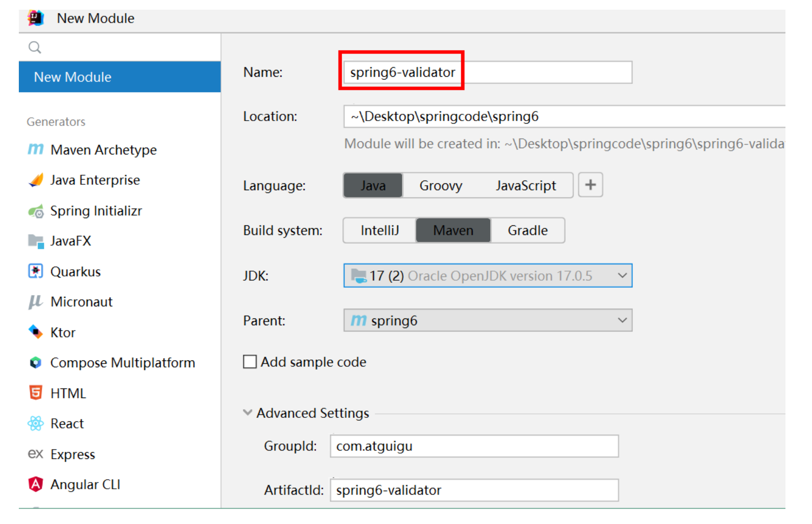The image size is (812, 524).
Task: Click the generator search field
Action: (x=120, y=47)
